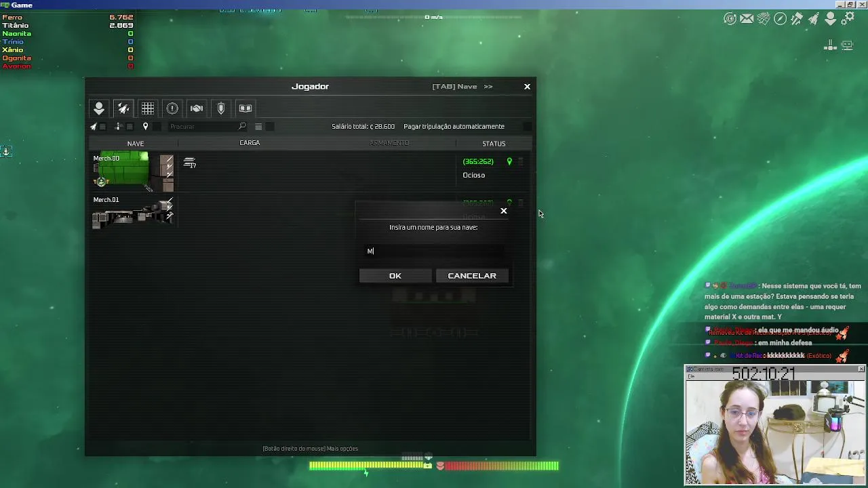Screen dimensions: 868x488
Task: Click the Ferro resource value 6.762
Action: 121,18
